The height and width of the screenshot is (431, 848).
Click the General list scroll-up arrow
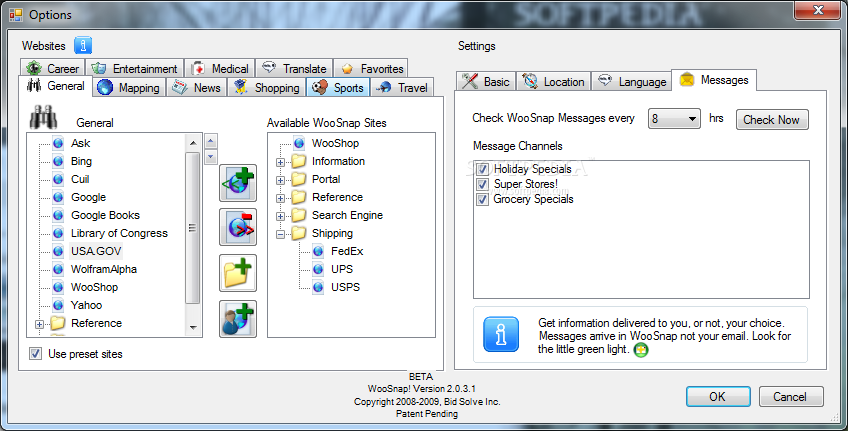(193, 143)
